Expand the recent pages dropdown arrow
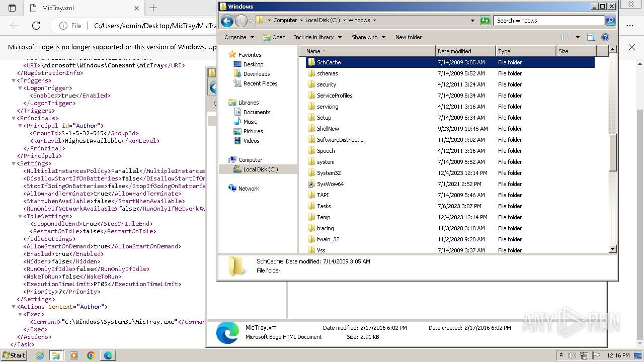The height and width of the screenshot is (362, 644). [251, 21]
